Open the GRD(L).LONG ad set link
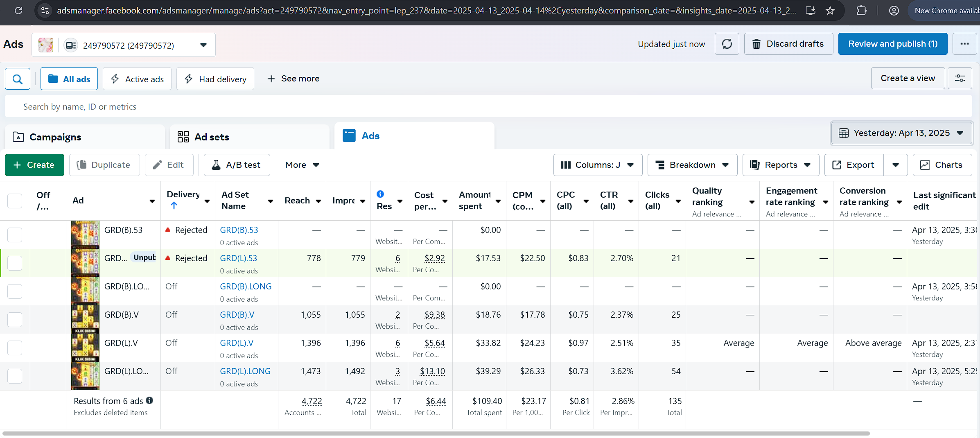 (x=245, y=371)
